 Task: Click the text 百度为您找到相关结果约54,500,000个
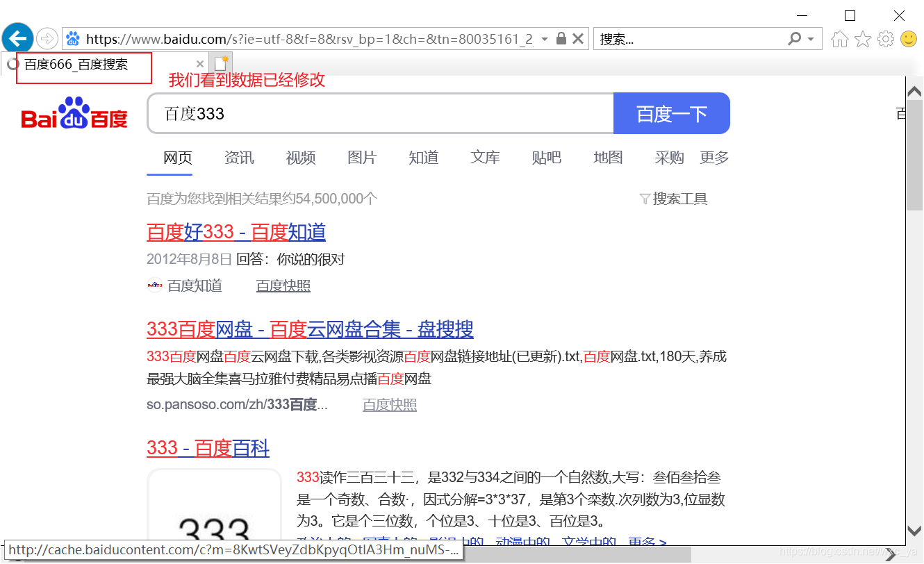coord(262,199)
